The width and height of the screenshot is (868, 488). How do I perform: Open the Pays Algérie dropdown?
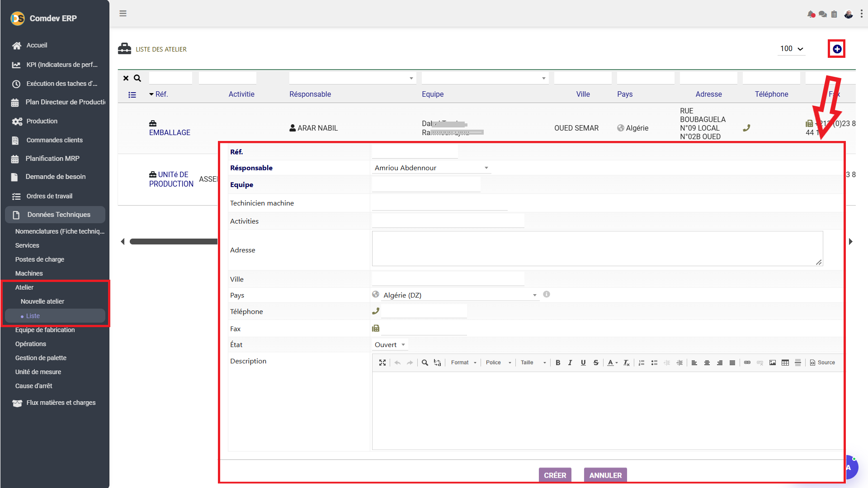(460, 295)
